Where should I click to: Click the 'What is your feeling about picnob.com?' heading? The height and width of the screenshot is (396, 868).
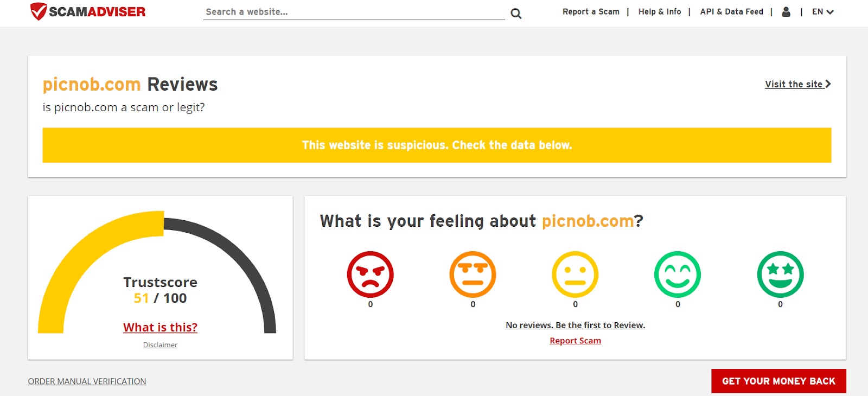(x=481, y=221)
